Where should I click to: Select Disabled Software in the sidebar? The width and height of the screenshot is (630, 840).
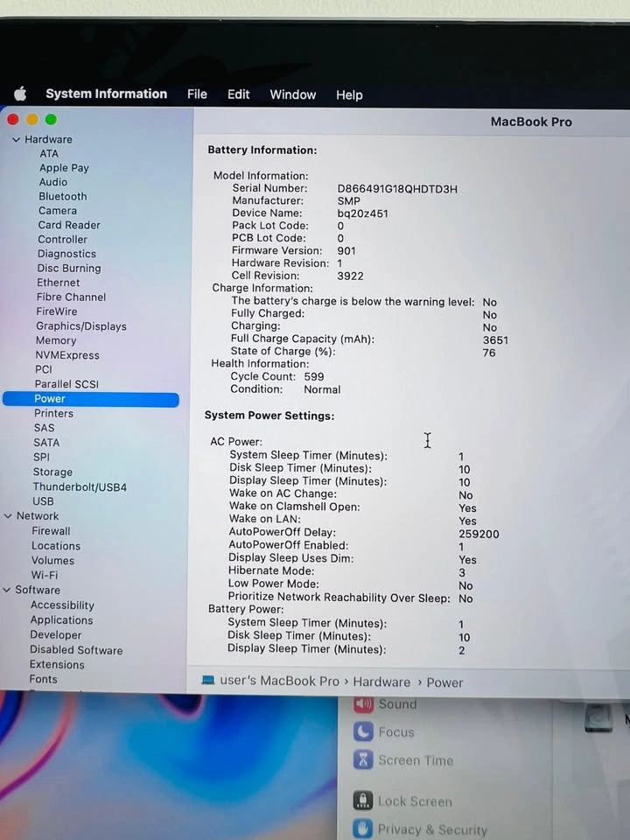pyautogui.click(x=76, y=650)
